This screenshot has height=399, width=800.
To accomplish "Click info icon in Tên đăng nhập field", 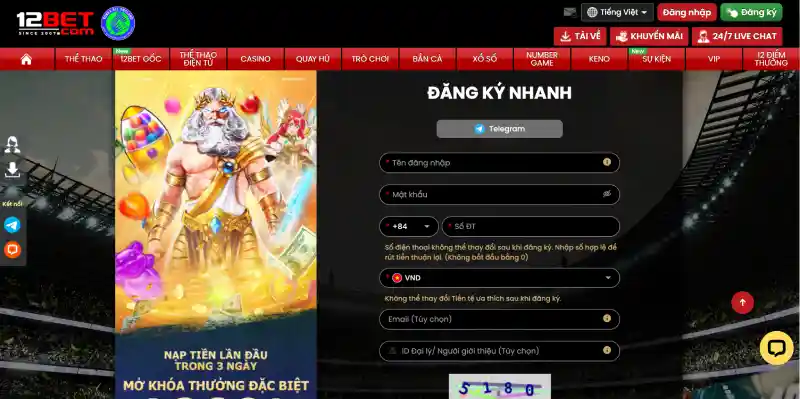I will (x=607, y=162).
